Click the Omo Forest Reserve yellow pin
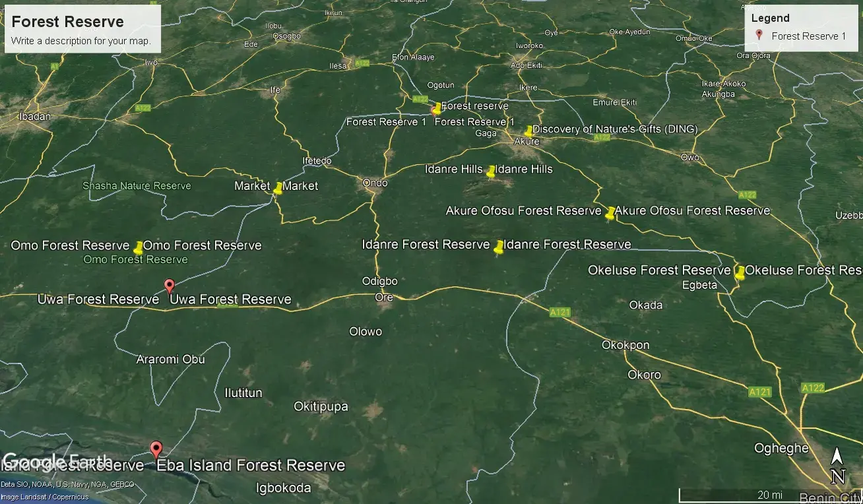The width and height of the screenshot is (863, 504). point(139,248)
